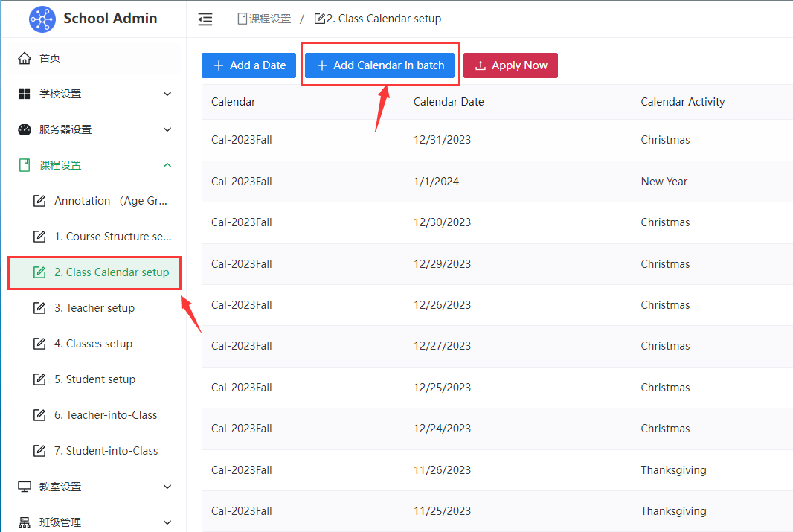Expand the 学校设置 submenu chevron
Image resolution: width=793 pixels, height=532 pixels.
[167, 94]
